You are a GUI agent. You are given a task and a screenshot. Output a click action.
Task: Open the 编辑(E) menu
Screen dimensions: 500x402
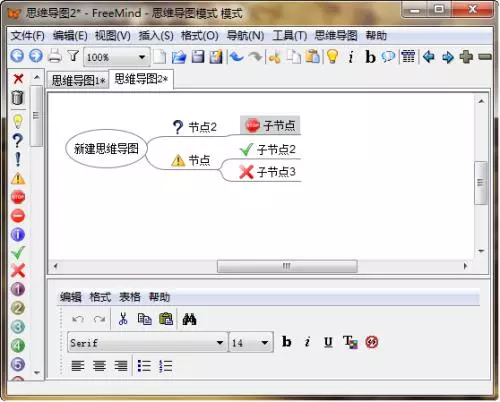click(x=70, y=35)
